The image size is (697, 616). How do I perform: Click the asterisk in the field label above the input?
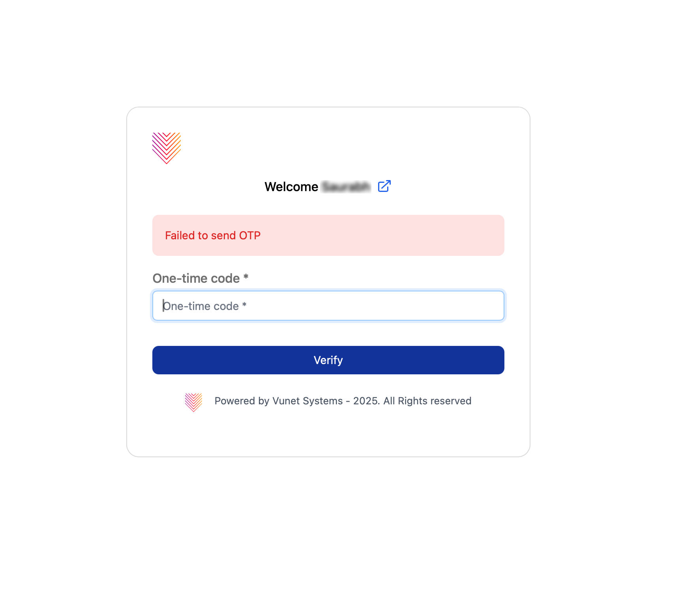(245, 277)
